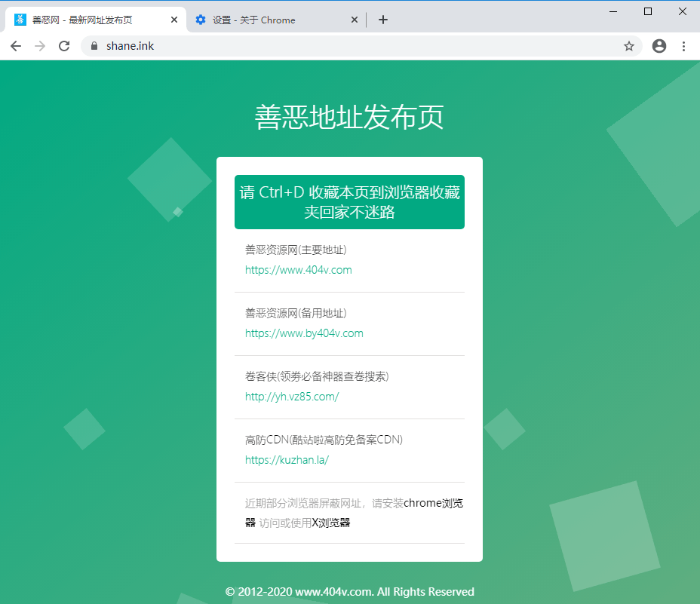Open the https://kuzhan.la/ CDN link

click(x=287, y=460)
